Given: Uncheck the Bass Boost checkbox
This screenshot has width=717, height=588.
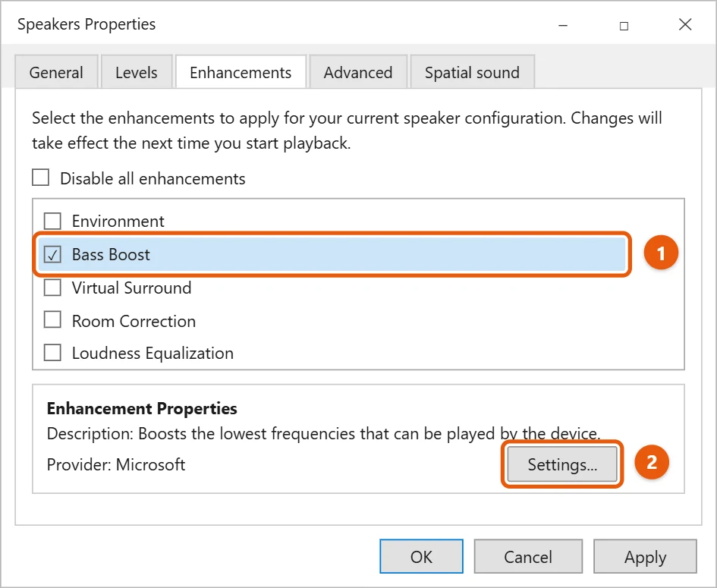Looking at the screenshot, I should coord(52,254).
